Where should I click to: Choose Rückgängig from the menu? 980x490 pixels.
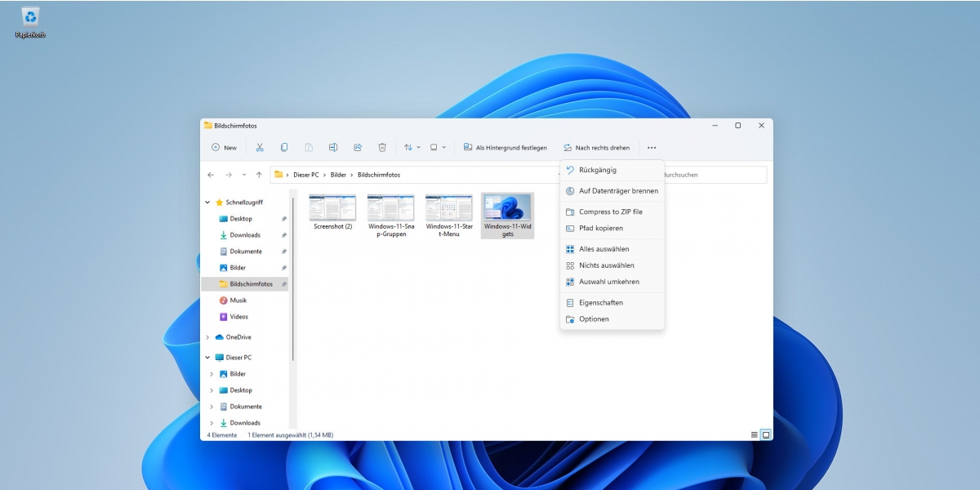coord(612,170)
